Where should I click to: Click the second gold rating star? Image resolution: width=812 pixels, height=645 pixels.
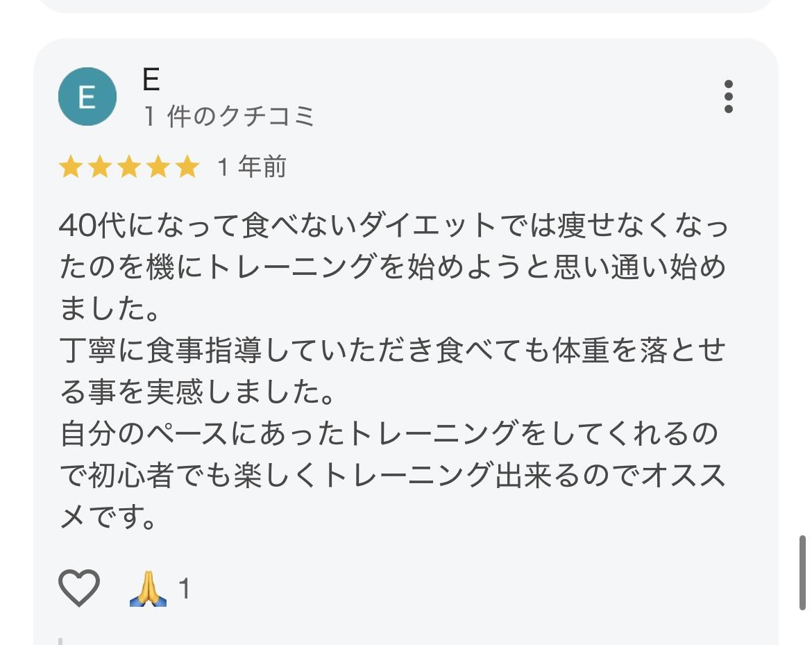click(100, 167)
